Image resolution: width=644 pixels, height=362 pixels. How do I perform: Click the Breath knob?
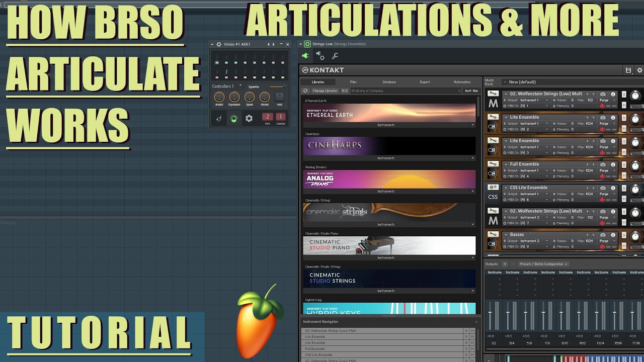click(219, 97)
